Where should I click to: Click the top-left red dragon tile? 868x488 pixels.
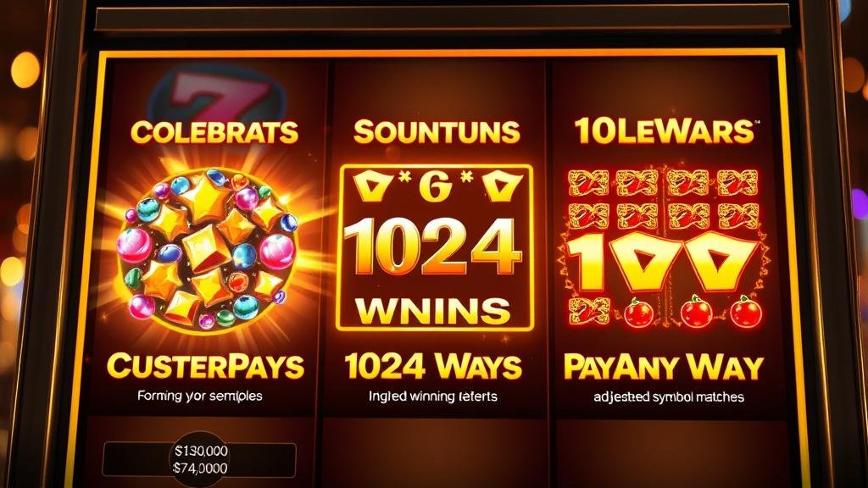click(588, 183)
